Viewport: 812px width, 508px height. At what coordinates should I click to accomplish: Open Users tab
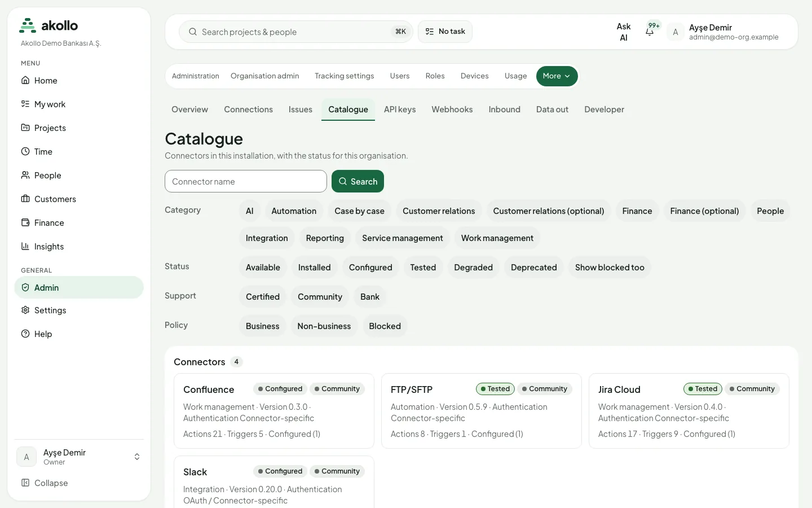point(400,76)
